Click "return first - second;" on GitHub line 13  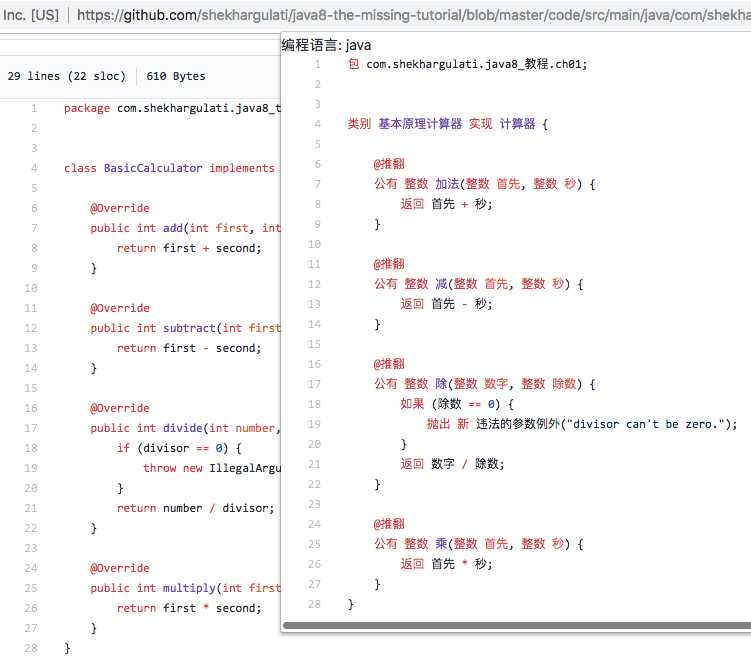[x=189, y=348]
